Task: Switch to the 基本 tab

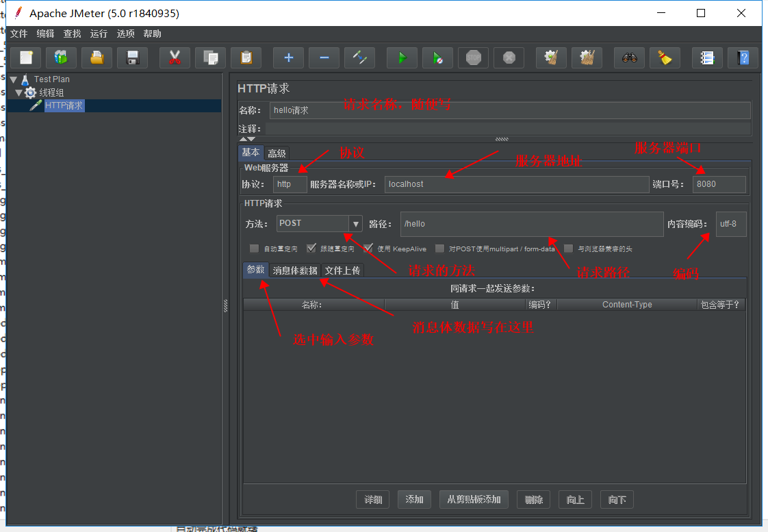Action: 251,153
